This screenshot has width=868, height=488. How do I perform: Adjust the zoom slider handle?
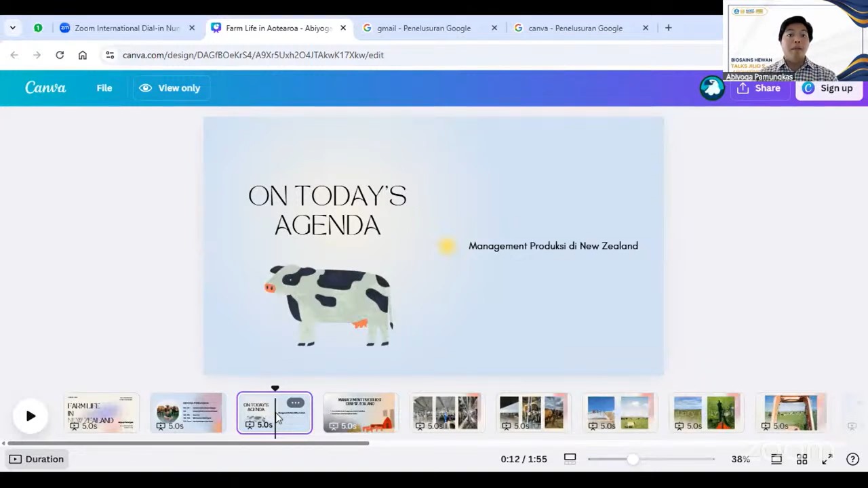[x=632, y=459]
